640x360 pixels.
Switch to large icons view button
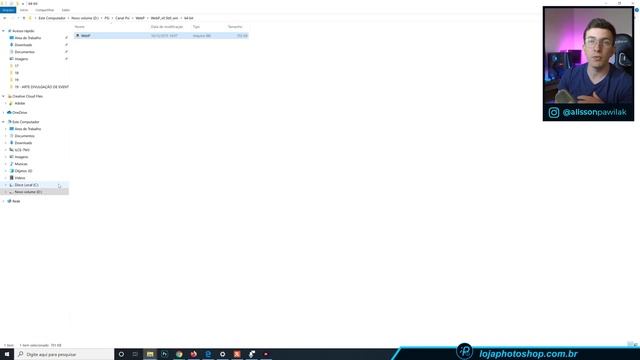pyautogui.click(x=636, y=345)
